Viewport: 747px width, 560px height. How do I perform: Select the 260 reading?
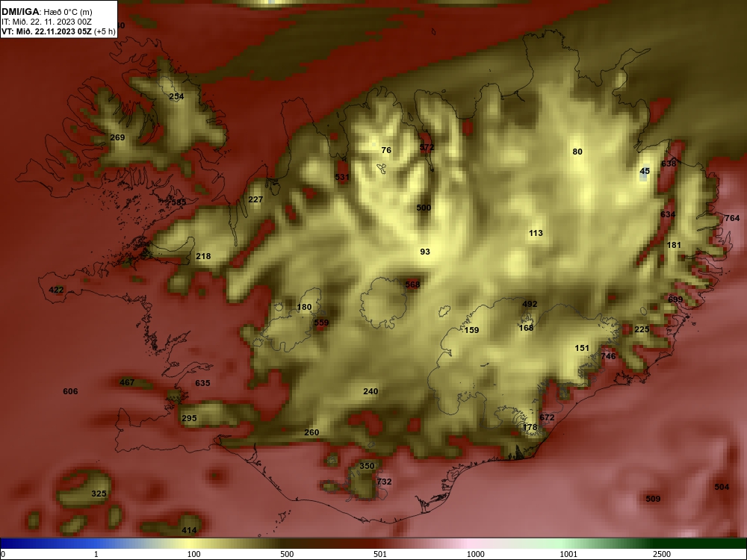311,433
